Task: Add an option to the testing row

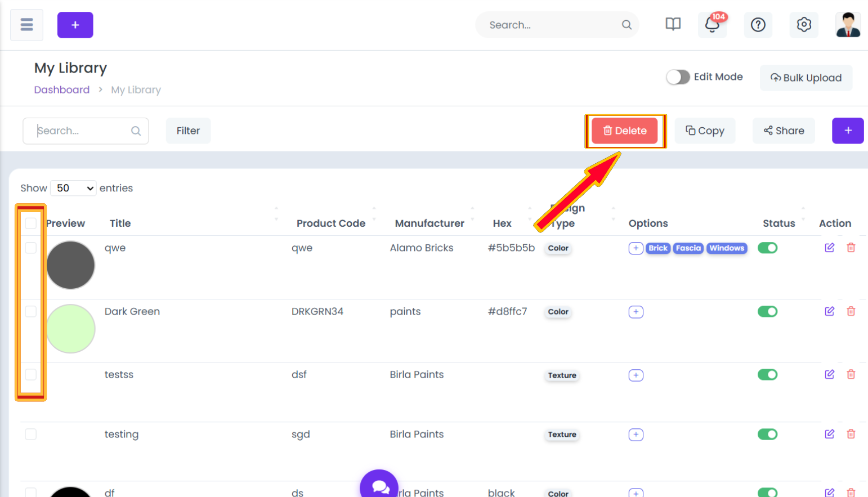Action: [636, 435]
